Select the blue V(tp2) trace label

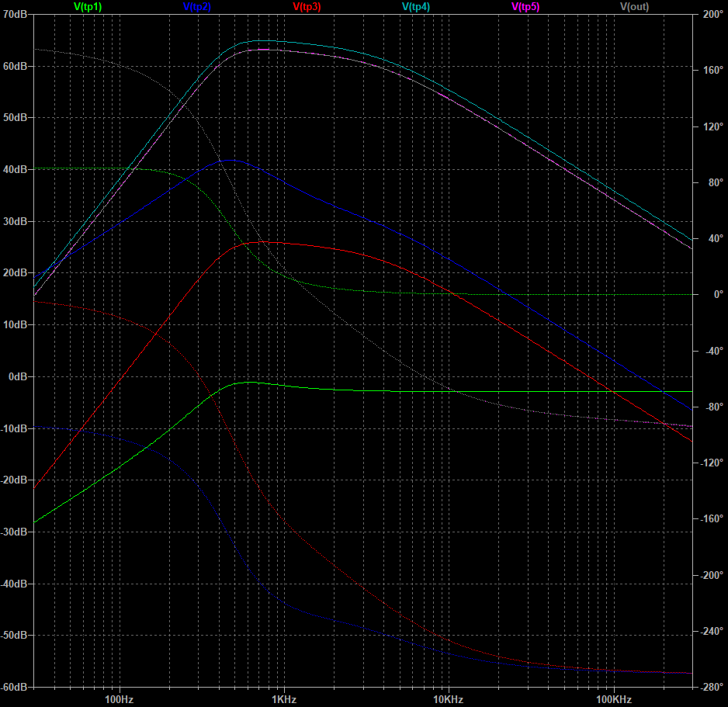(197, 7)
